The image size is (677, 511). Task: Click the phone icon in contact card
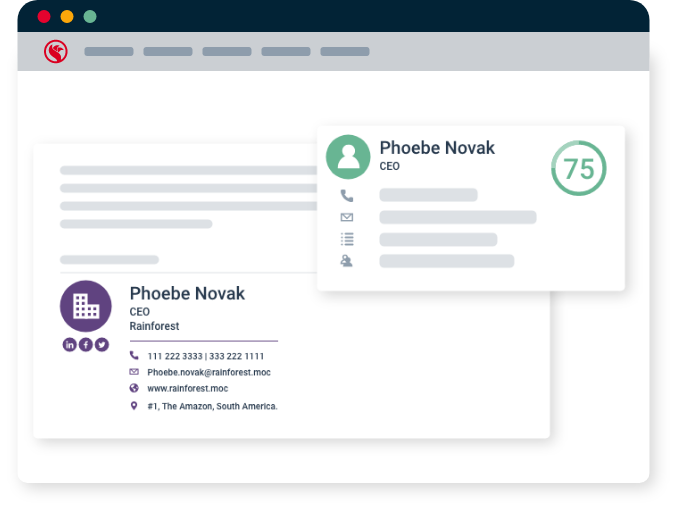coord(347,196)
